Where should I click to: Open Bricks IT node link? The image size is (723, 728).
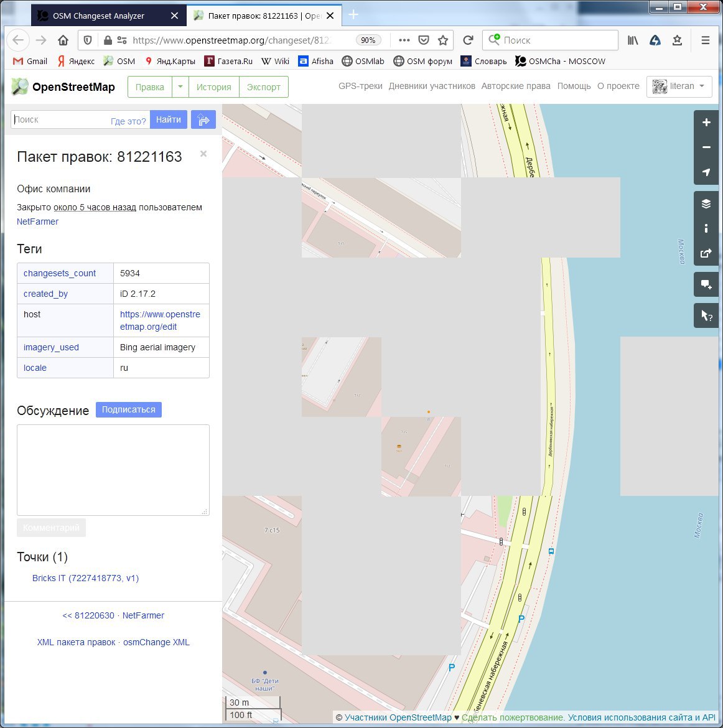(85, 578)
